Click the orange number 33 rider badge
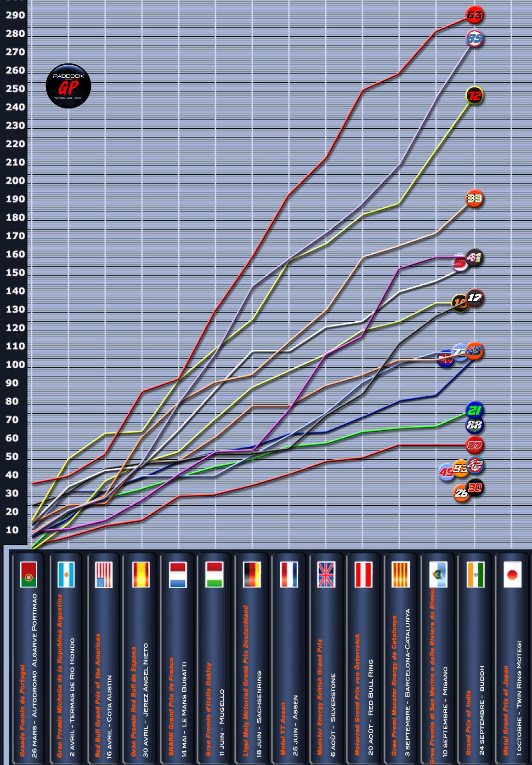Screen dimensions: 532x765 click(475, 199)
